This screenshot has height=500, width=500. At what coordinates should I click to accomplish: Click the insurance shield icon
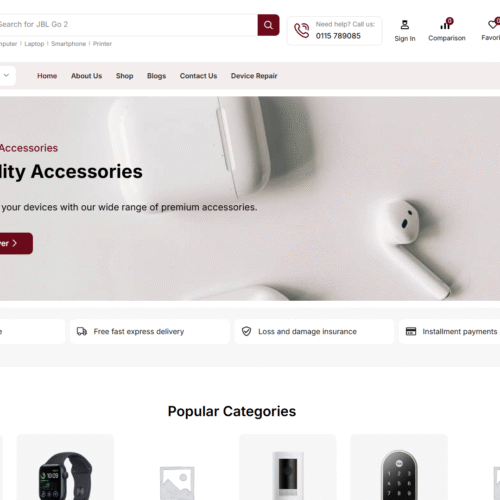(x=246, y=331)
